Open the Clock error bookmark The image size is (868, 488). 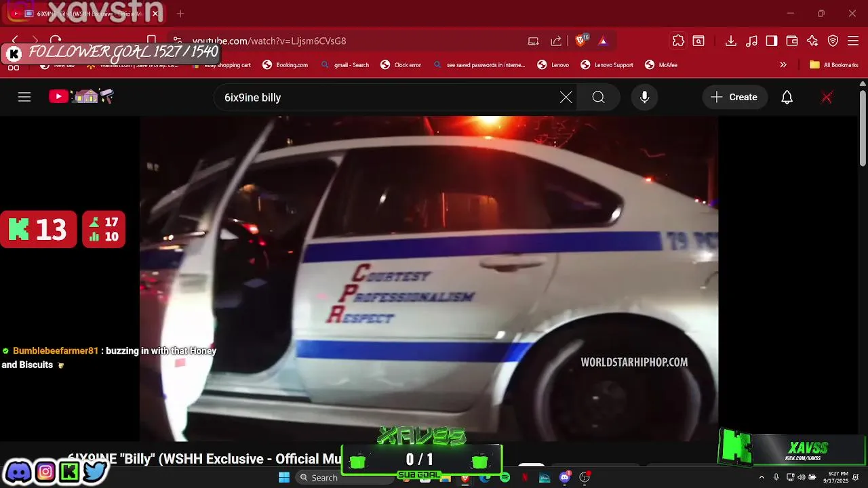tap(401, 65)
